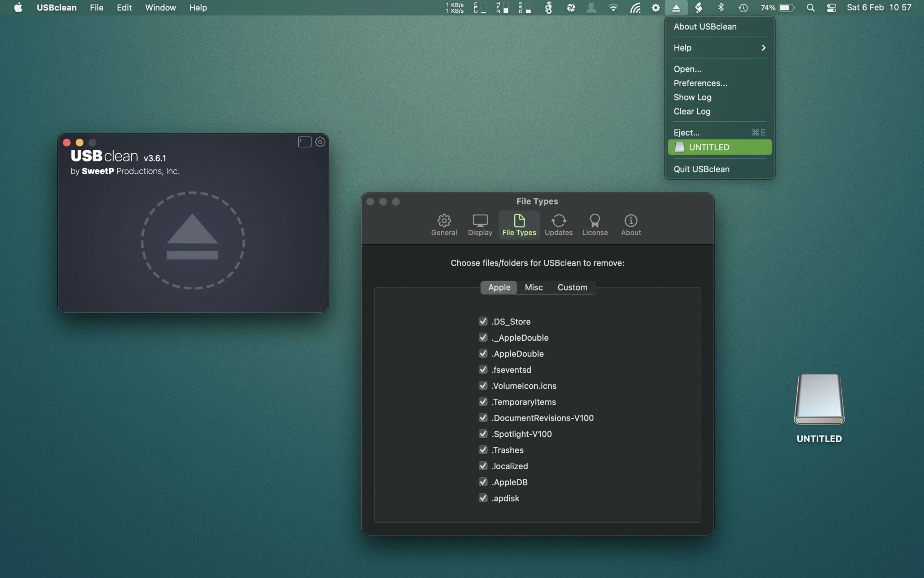Eject UNTITLED from the dropdown menu

(720, 147)
